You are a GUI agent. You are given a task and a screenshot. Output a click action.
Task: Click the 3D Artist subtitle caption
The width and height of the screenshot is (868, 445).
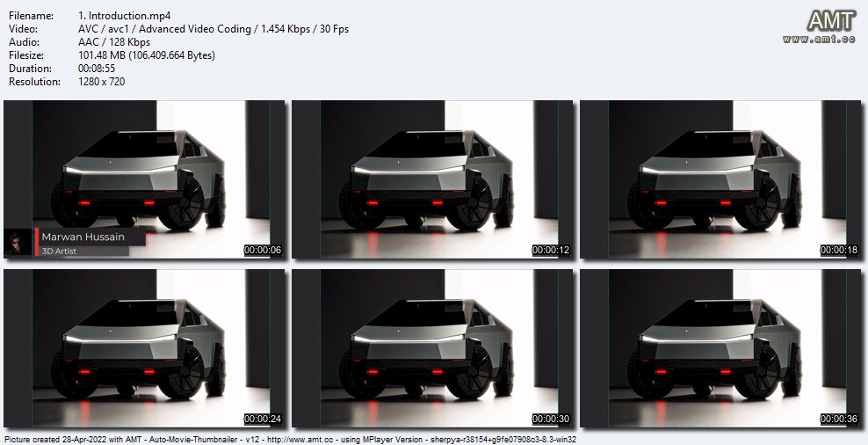59,251
